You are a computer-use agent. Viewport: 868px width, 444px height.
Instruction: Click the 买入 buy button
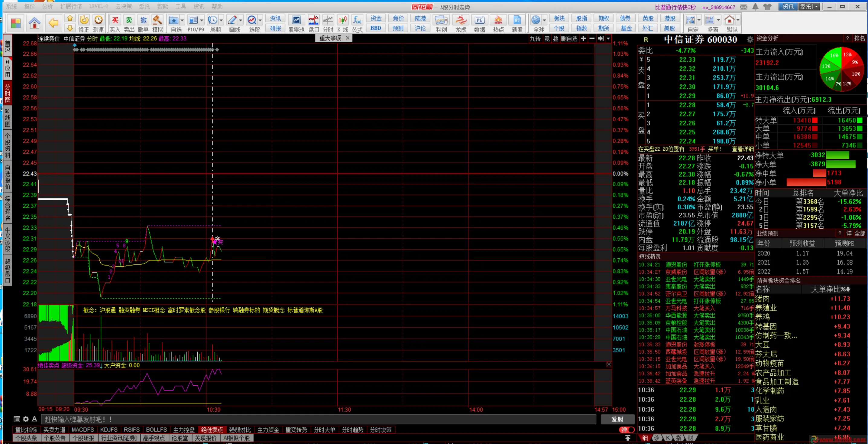point(115,23)
